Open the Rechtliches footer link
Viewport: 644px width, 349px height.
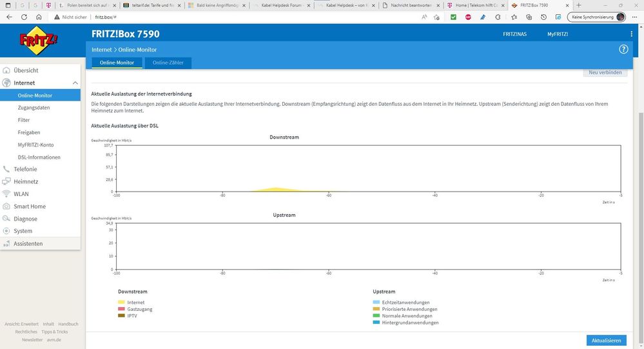(26, 332)
